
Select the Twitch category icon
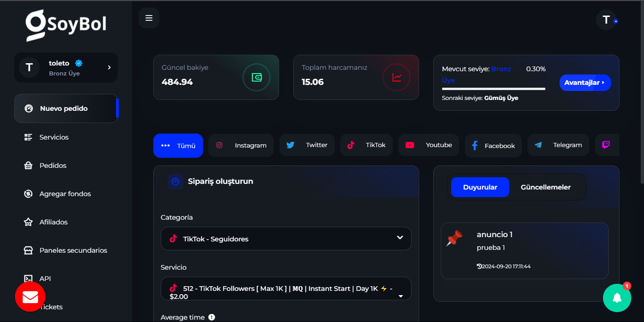606,145
